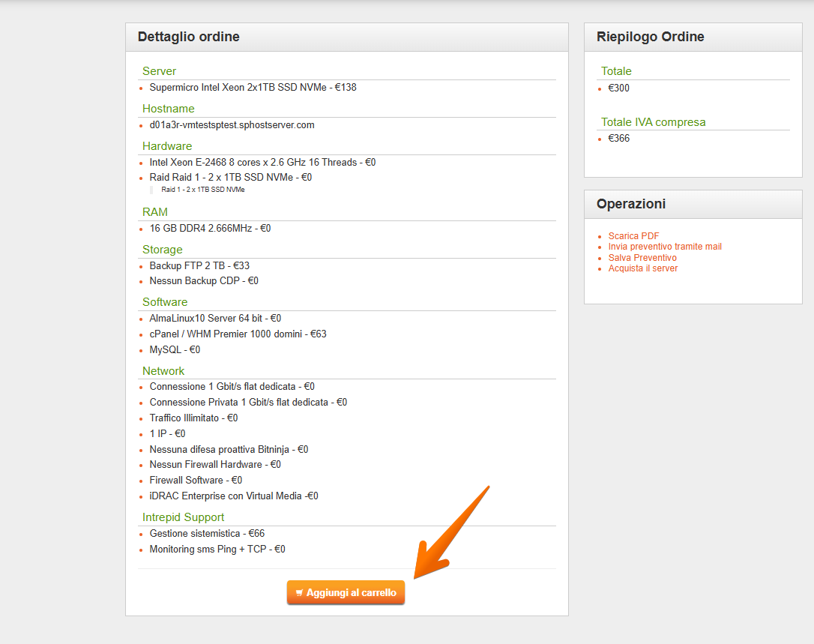Select the Intel Xeon E-2468 hardware entry

pyautogui.click(x=262, y=163)
